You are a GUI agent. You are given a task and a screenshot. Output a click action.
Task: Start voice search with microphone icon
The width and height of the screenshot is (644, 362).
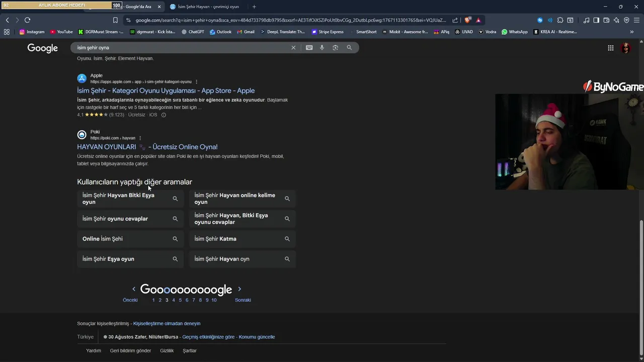click(x=322, y=48)
